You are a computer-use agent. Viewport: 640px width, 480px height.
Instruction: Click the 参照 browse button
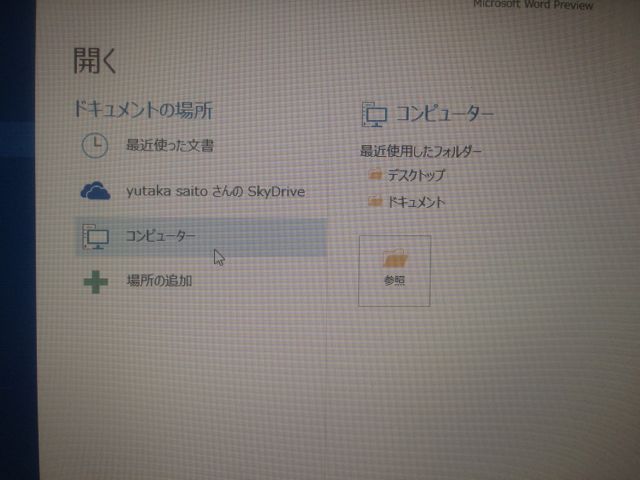[394, 271]
